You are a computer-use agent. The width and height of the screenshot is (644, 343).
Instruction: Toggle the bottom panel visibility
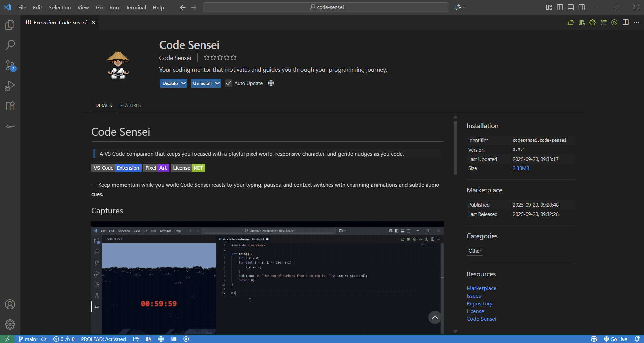(571, 7)
